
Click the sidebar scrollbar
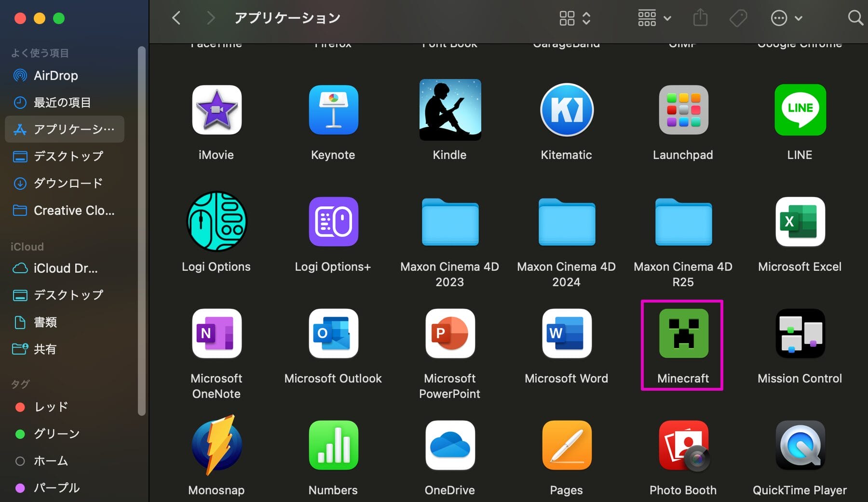tap(141, 231)
